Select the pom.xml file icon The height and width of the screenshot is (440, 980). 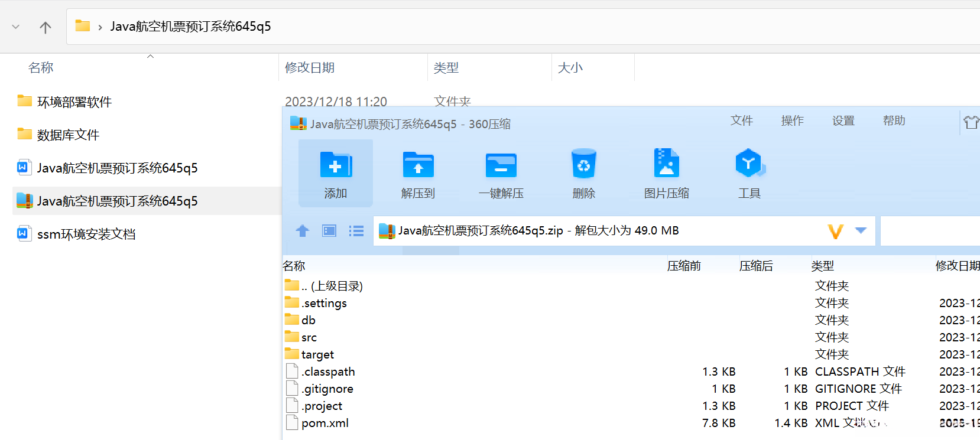coord(292,423)
